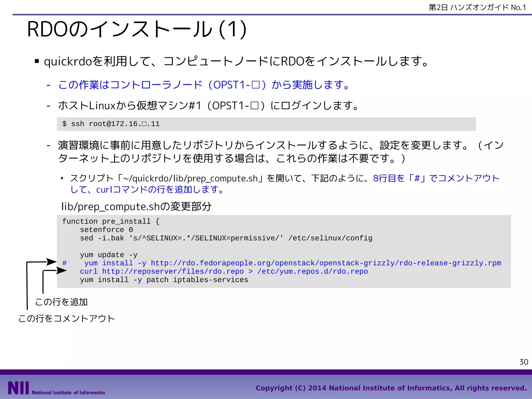This screenshot has width=532, height=399.
Task: Click the blue text 'して、curlコマンドの行を追加します。'
Action: click(147, 190)
